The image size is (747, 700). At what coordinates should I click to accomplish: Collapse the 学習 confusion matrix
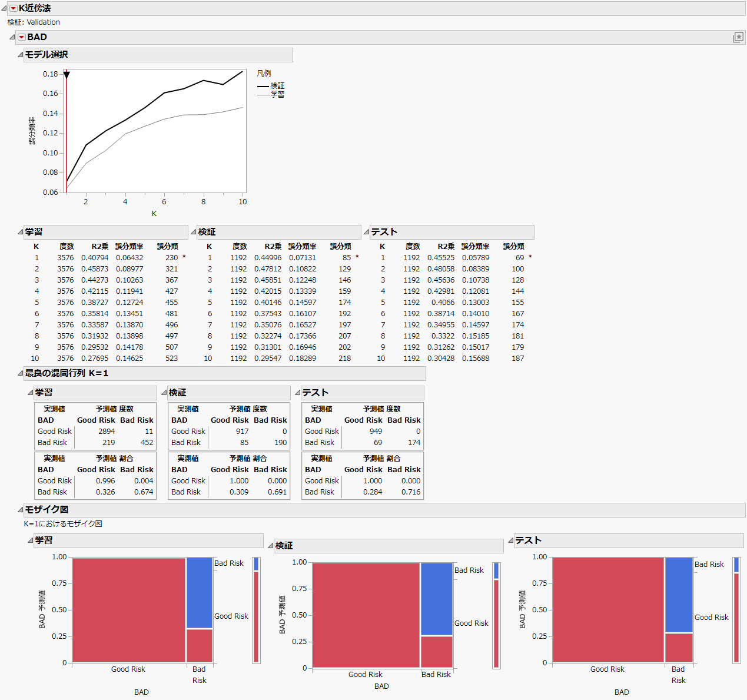[30, 393]
